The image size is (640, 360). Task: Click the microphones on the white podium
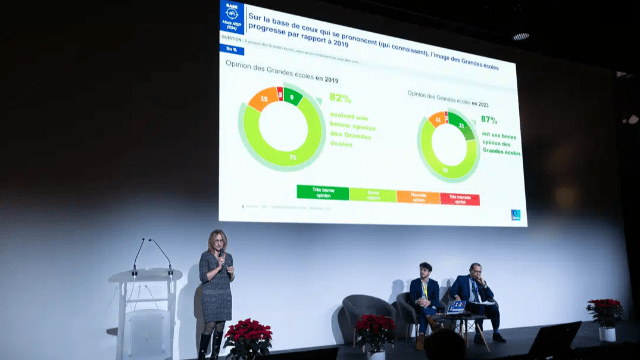(x=152, y=256)
